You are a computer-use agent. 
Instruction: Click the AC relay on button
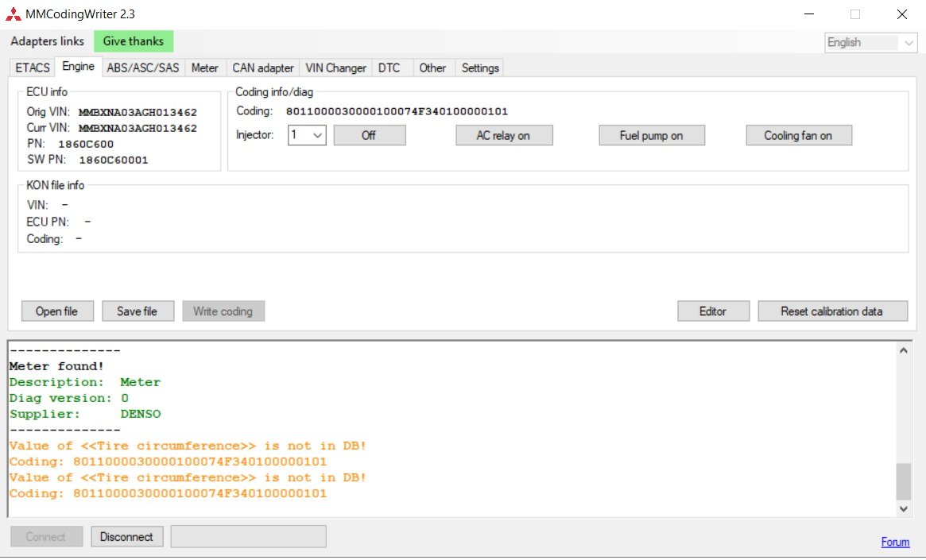coord(504,135)
